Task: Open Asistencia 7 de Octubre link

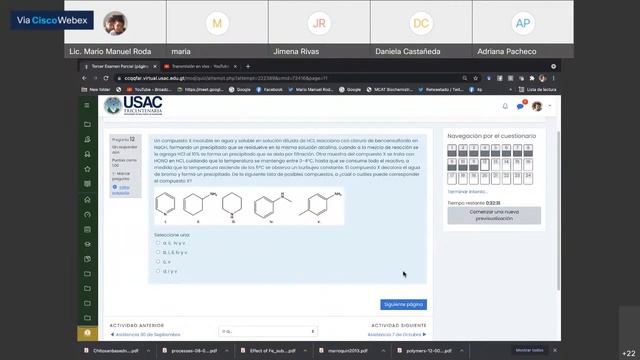Action: pos(397,334)
